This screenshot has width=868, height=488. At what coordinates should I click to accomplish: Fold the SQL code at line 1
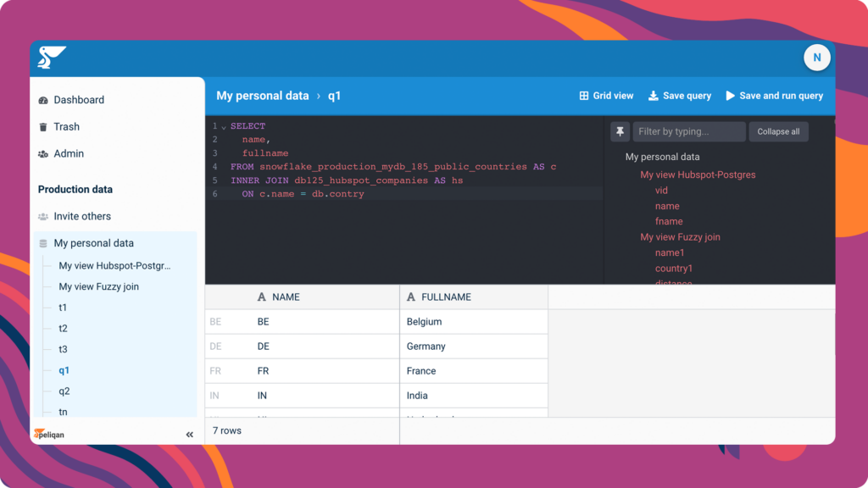[x=224, y=127]
